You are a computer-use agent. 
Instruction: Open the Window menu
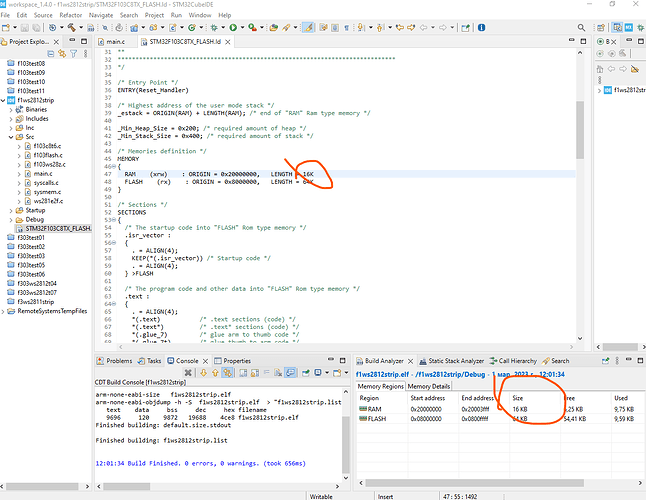click(x=200, y=15)
